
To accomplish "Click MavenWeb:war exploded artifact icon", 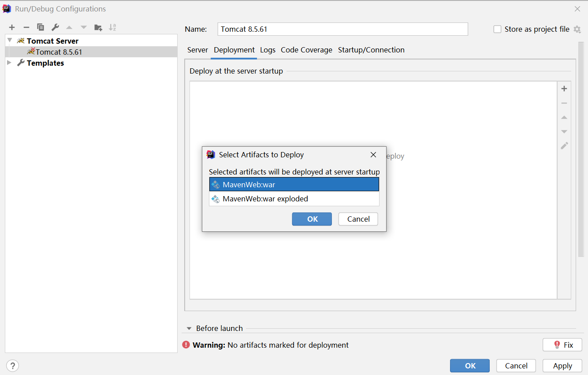I will (x=216, y=199).
